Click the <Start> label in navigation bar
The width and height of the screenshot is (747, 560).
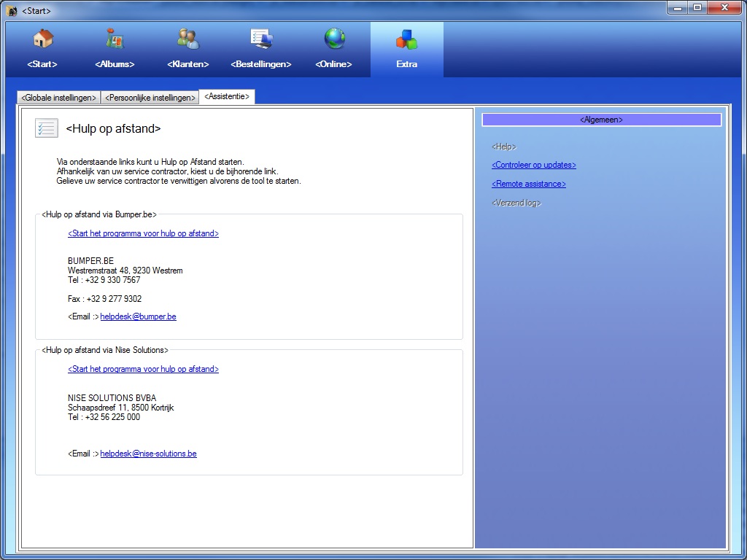(42, 64)
